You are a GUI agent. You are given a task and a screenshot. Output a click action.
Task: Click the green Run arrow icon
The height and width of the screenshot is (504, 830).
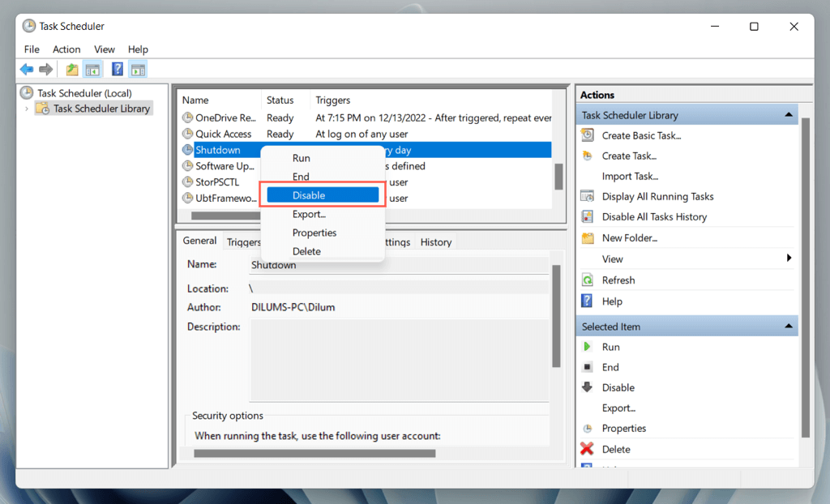coord(588,347)
